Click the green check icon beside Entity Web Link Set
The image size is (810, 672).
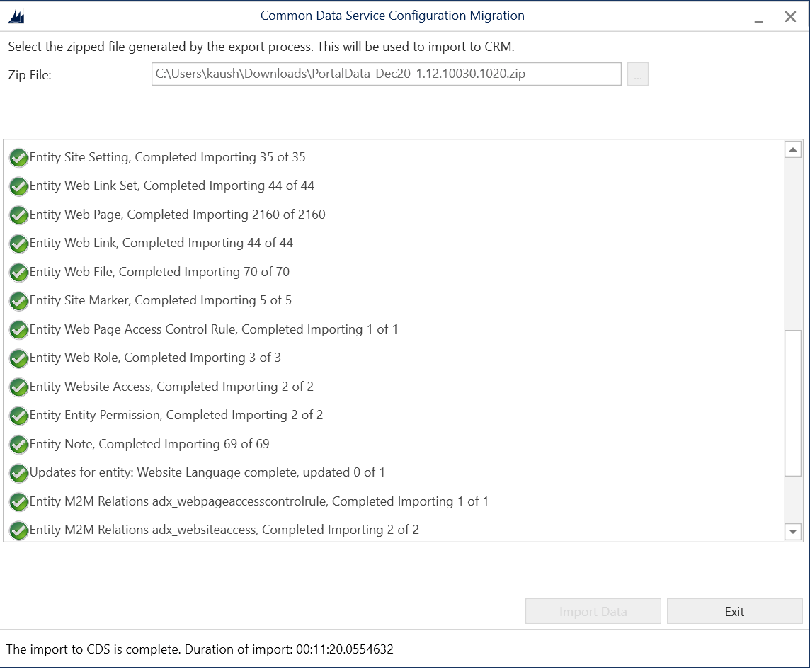(x=18, y=186)
